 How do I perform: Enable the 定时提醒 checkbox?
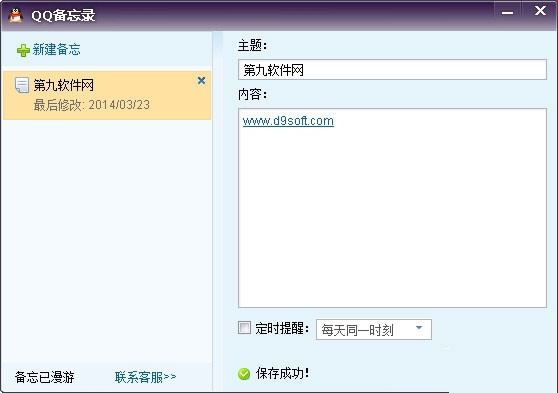(244, 328)
